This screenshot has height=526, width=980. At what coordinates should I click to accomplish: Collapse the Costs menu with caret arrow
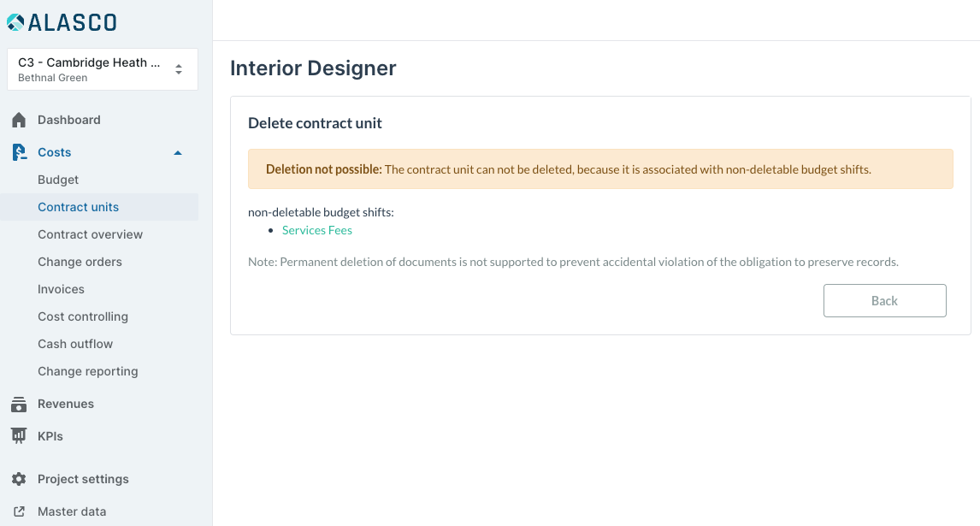tap(178, 152)
